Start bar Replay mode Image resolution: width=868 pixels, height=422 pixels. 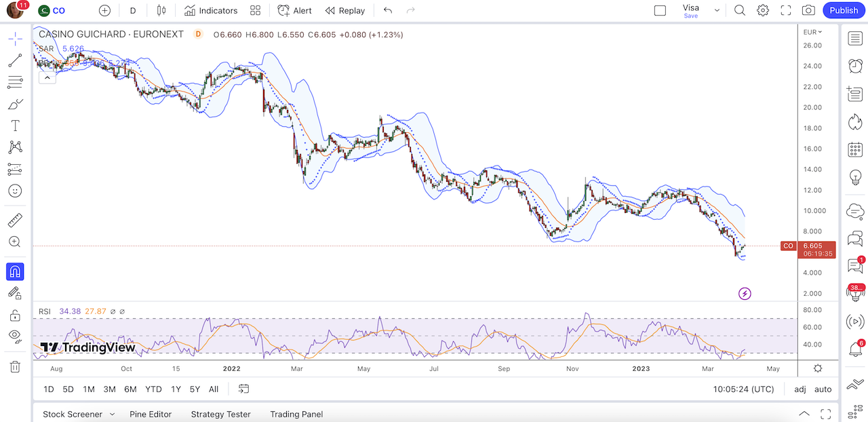pos(345,10)
